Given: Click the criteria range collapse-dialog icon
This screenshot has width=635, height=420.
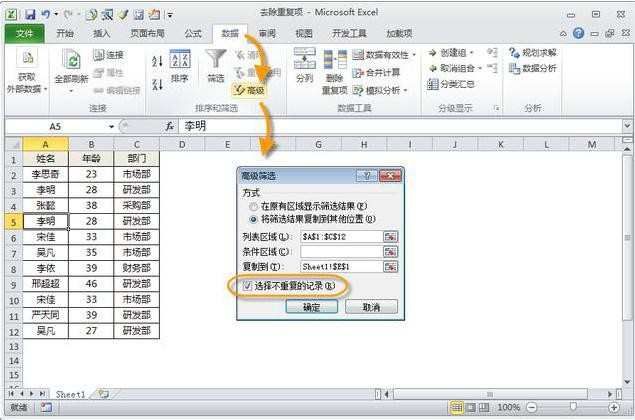Looking at the screenshot, I should tap(390, 252).
